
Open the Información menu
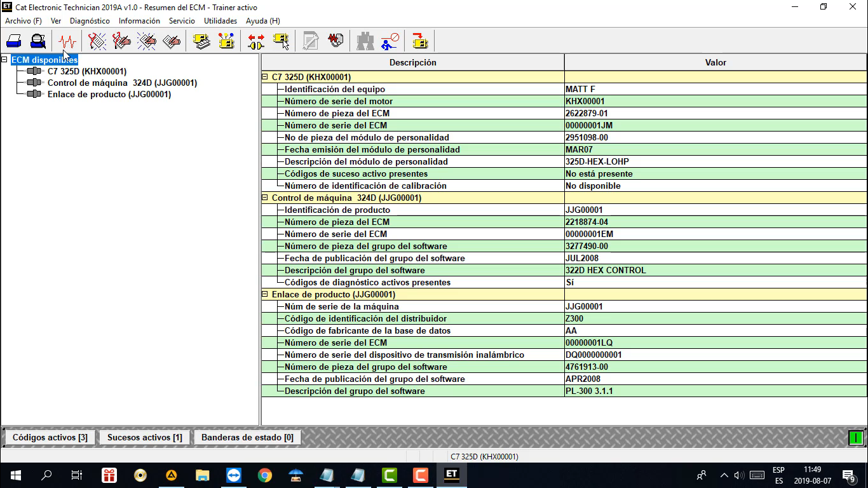click(x=139, y=21)
